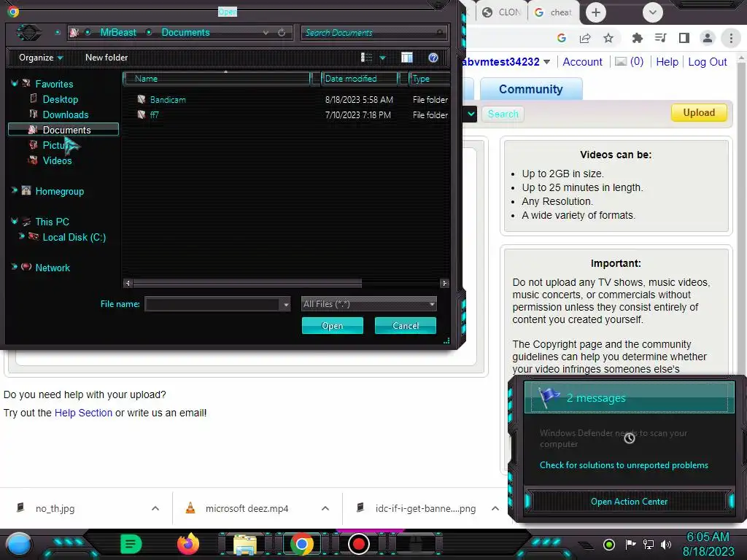The height and width of the screenshot is (560, 747).
Task: Expand Local Disk (C:) node
Action: pos(21,236)
